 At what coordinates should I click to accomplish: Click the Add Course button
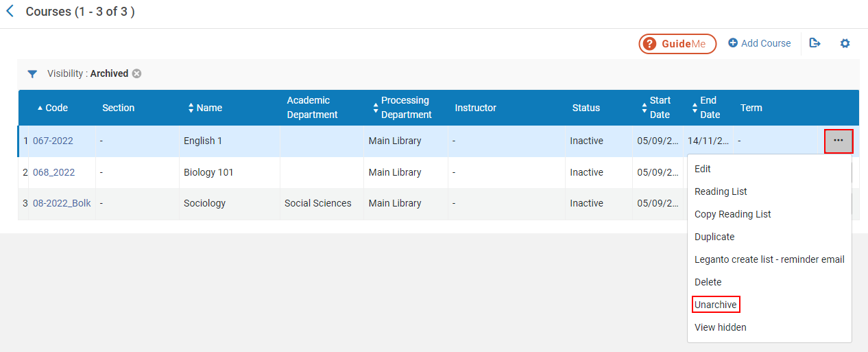tap(759, 43)
